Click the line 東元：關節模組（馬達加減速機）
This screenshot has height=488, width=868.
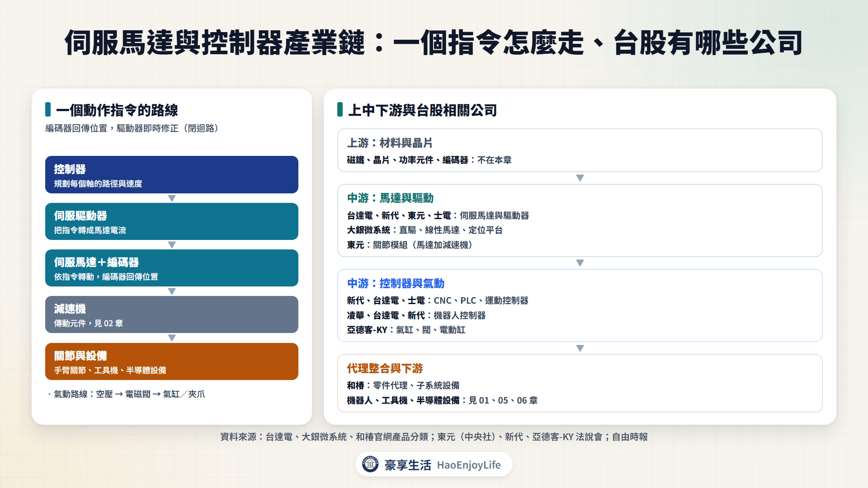[411, 245]
